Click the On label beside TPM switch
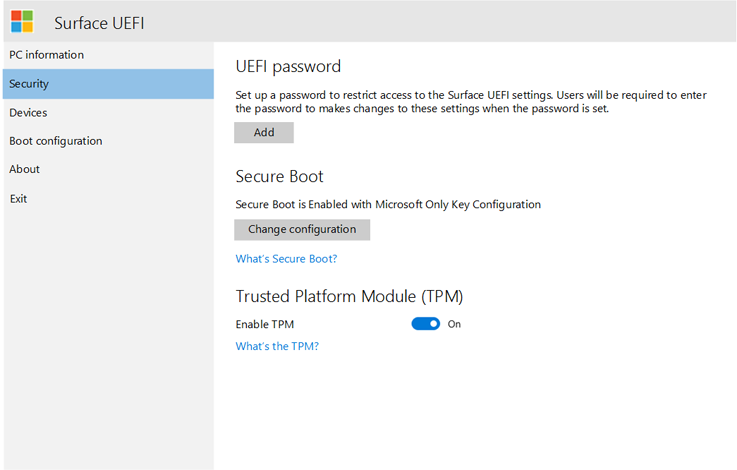Viewport: 737px width, 470px height. pos(454,324)
